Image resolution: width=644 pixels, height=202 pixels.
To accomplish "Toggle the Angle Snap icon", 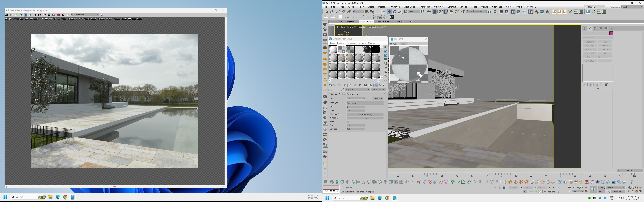I will (x=446, y=12).
